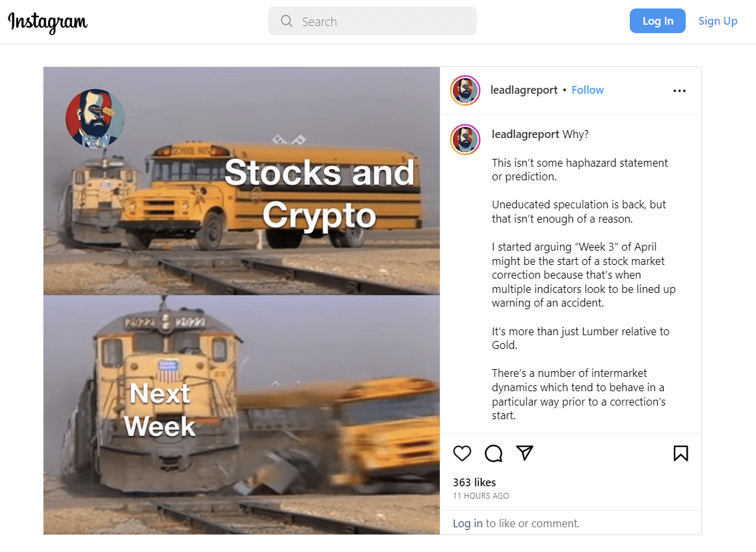
Task: Save post with bookmark icon
Action: point(681,454)
